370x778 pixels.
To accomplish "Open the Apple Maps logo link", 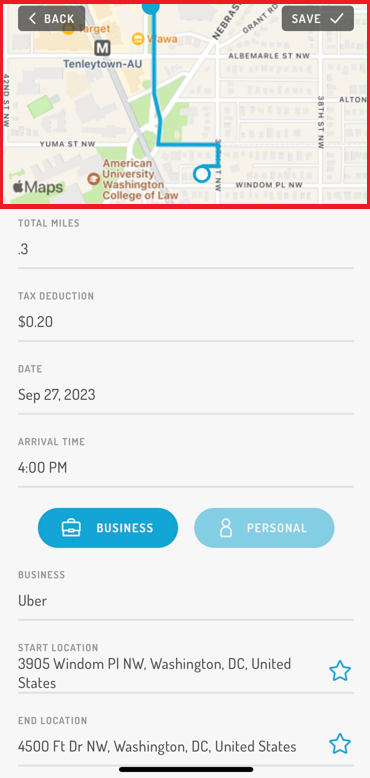I will 38,187.
